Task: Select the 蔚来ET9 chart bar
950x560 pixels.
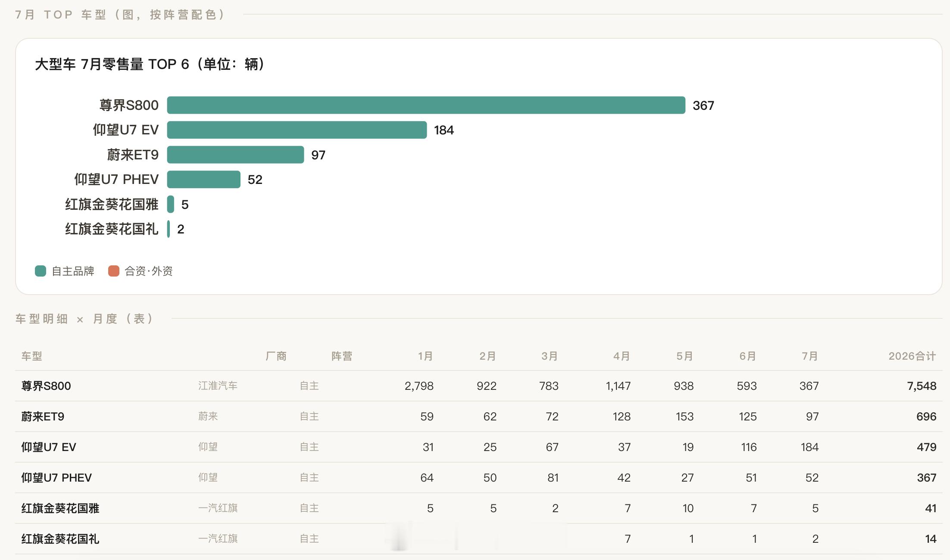Action: (235, 155)
